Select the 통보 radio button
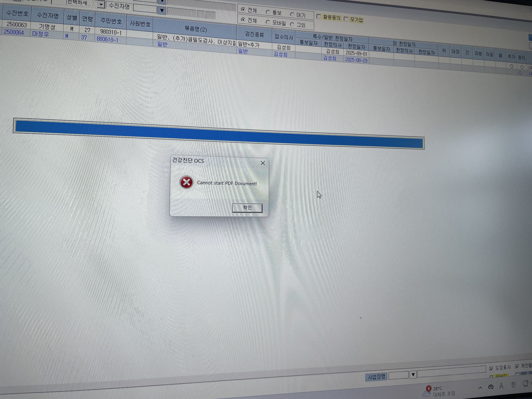Screen dimensions: 532x399 pos(268,12)
